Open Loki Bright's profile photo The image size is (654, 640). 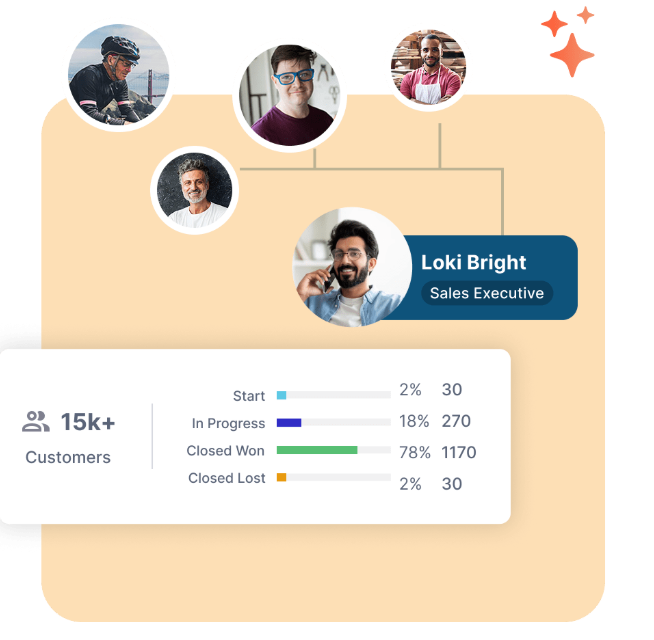click(x=346, y=267)
